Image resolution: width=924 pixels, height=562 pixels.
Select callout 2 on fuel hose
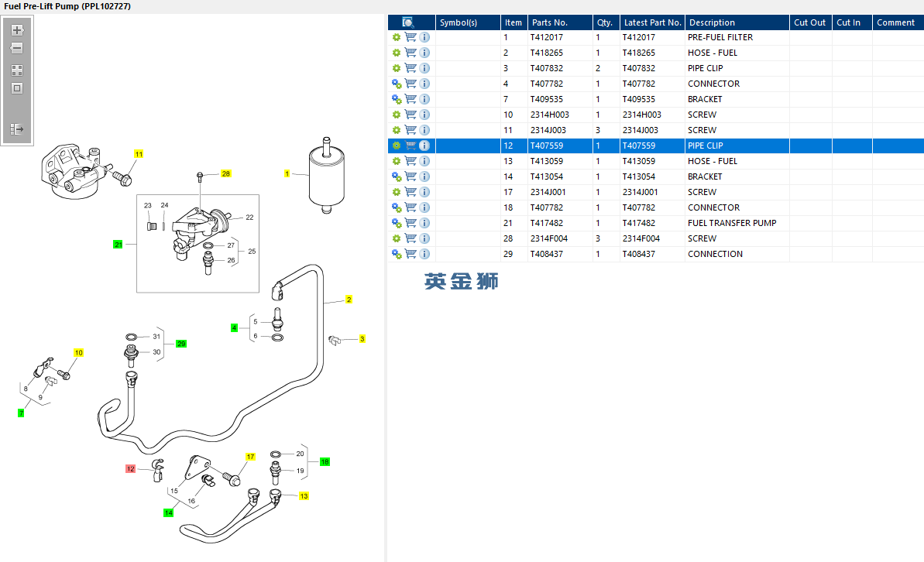349,300
